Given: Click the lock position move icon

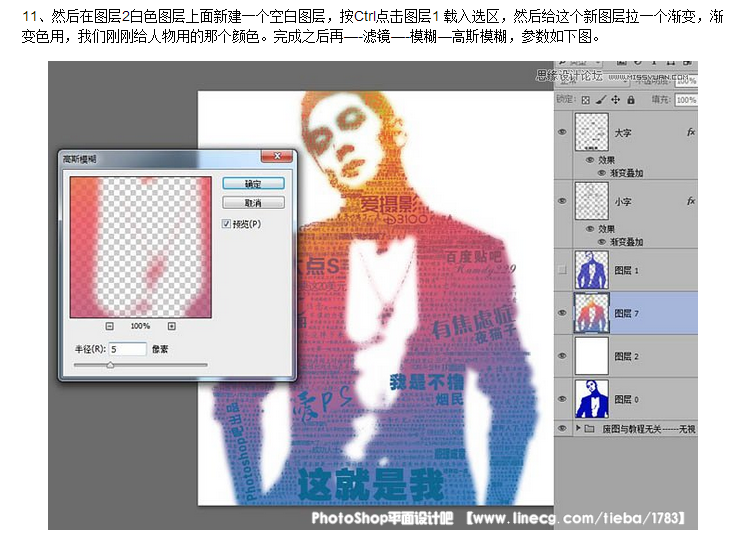Looking at the screenshot, I should 615,100.
